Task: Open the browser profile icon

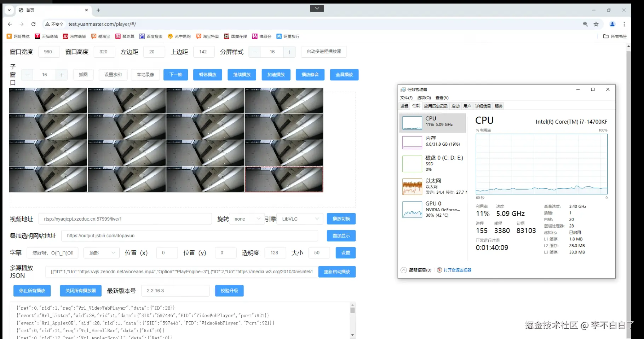Action: click(612, 24)
